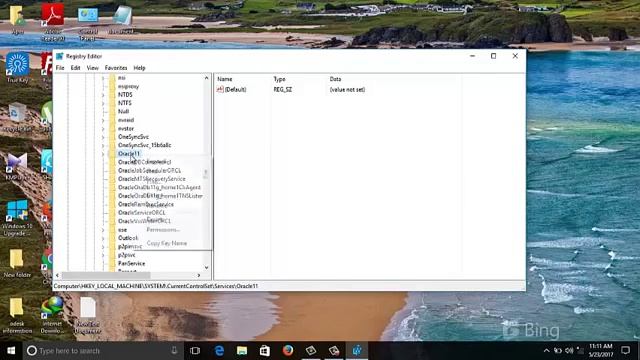Viewport: 640px width, 360px height.
Task: Expand the nvstor registry key
Action: pos(103,129)
